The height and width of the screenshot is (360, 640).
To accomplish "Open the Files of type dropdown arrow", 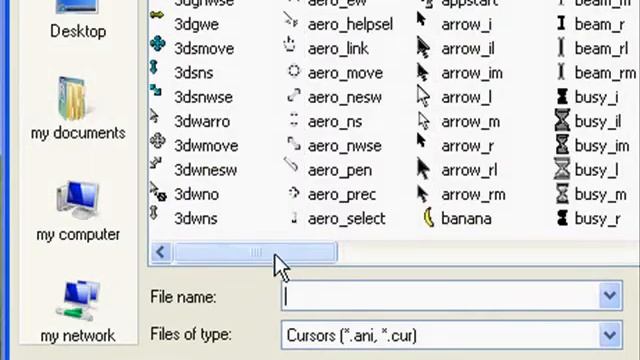I will coord(610,335).
